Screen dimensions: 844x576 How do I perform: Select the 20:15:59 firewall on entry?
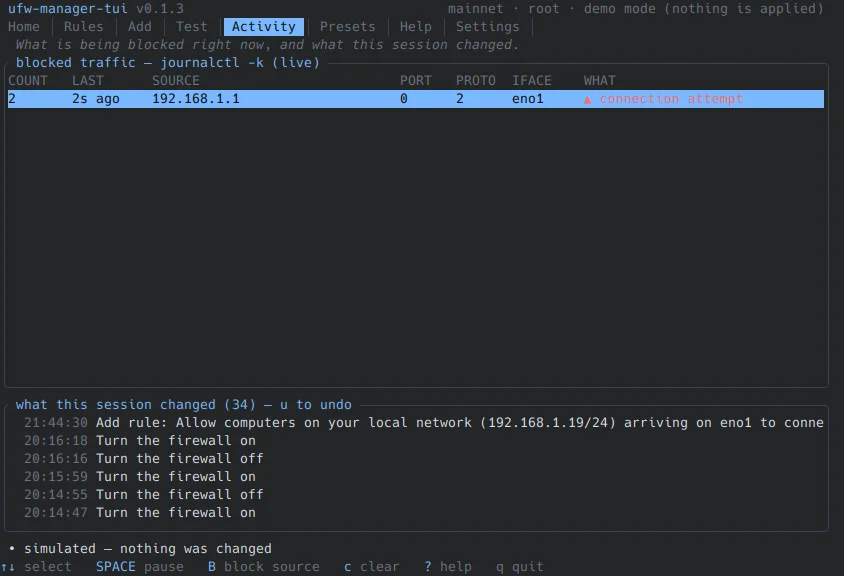tap(140, 476)
